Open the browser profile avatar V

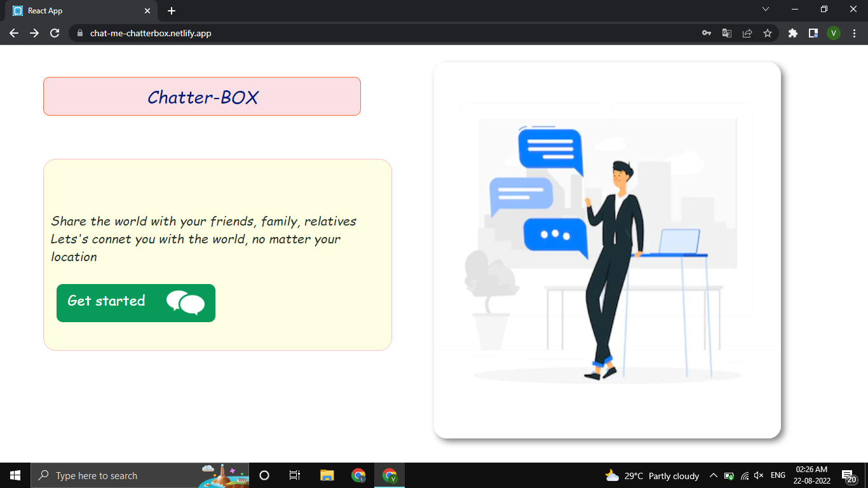834,32
